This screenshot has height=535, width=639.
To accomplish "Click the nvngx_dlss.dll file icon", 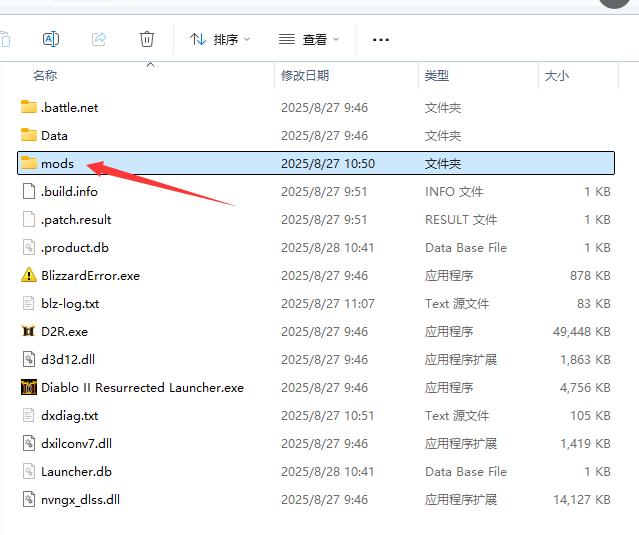I will tap(29, 499).
